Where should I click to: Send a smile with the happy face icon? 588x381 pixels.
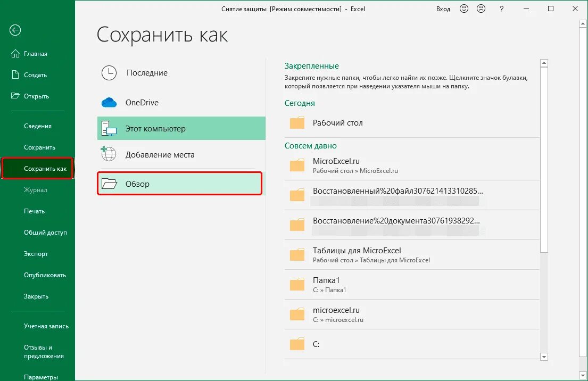click(464, 9)
